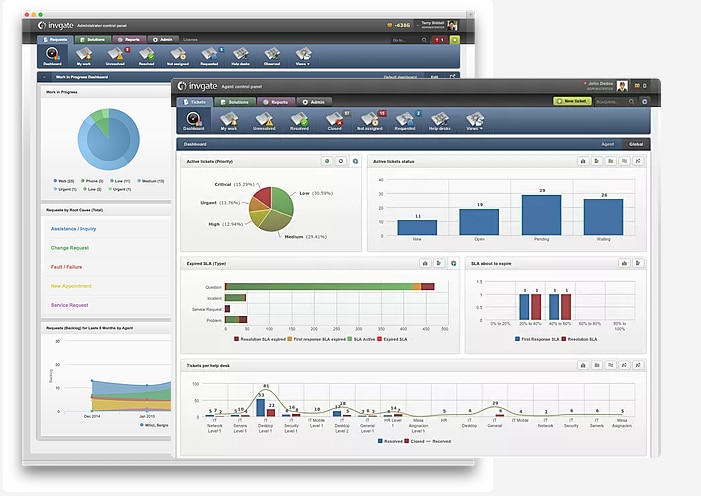Open Resolved in Administrator window toolbar
The image size is (701, 496).
click(x=146, y=55)
